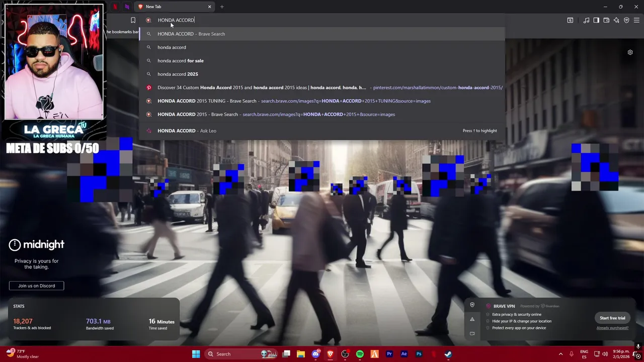Open the Windows Start menu
Image resolution: width=644 pixels, height=362 pixels.
196,354
